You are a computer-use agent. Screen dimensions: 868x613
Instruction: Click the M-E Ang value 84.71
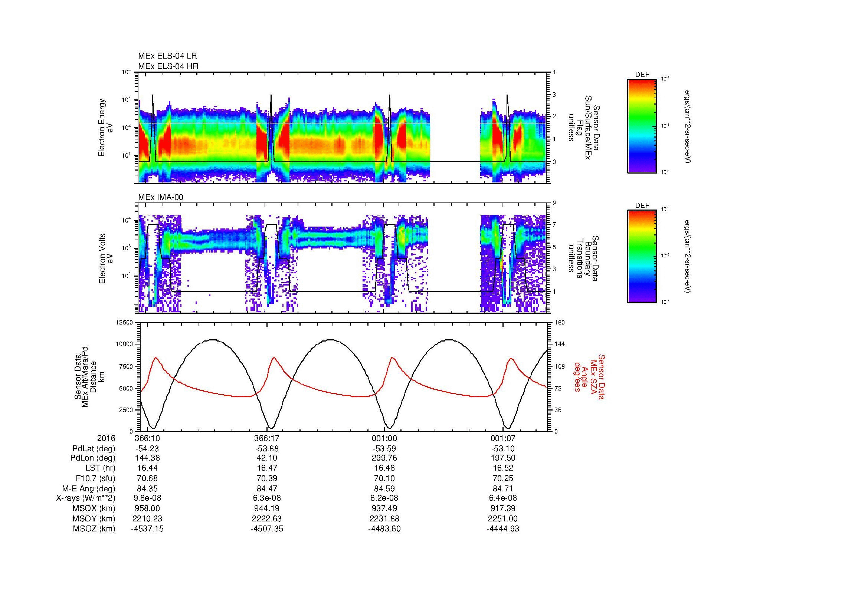(503, 488)
